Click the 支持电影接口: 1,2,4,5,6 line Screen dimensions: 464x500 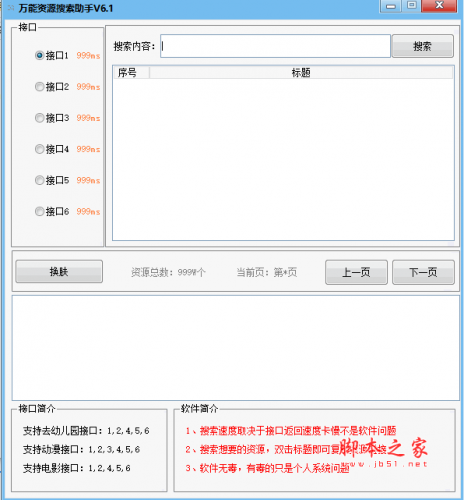tap(77, 468)
